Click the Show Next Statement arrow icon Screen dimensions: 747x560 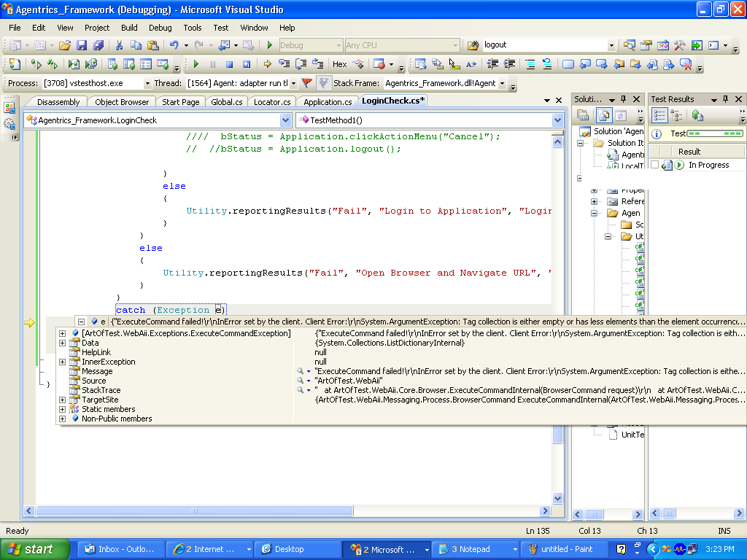(x=267, y=64)
